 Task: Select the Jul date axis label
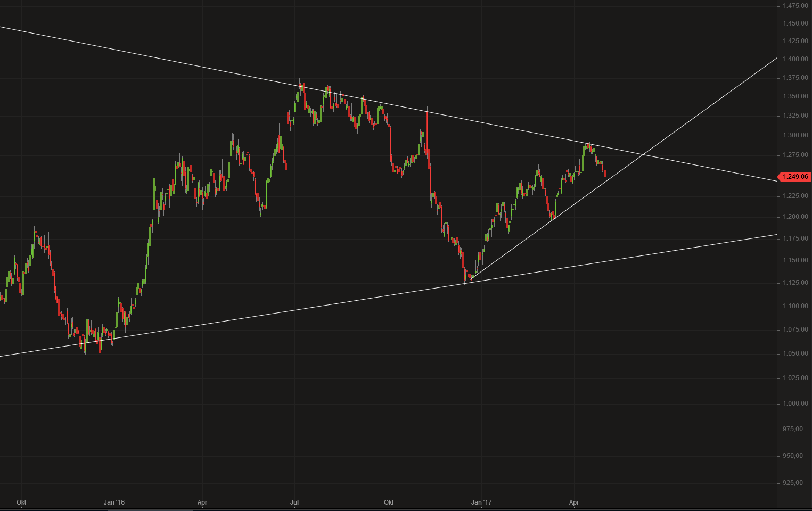pyautogui.click(x=294, y=502)
